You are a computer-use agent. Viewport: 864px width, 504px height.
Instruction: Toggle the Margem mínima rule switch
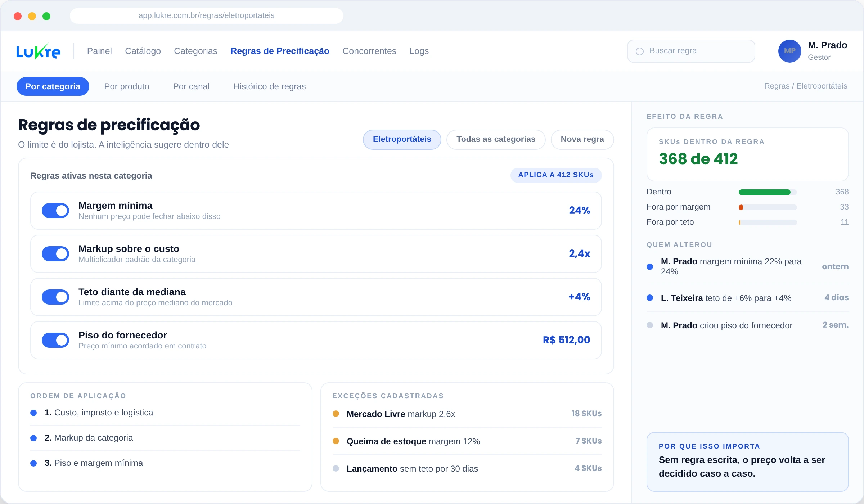pyautogui.click(x=55, y=211)
